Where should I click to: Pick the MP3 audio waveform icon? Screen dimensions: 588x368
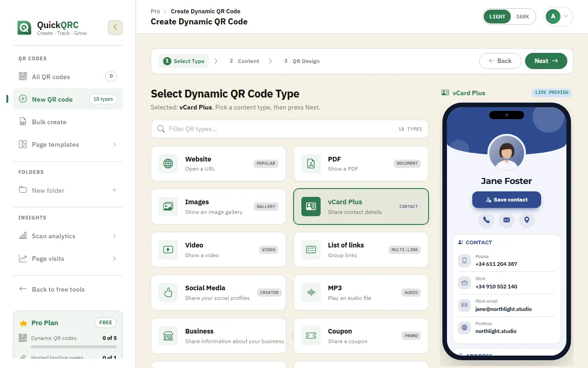[x=311, y=293]
